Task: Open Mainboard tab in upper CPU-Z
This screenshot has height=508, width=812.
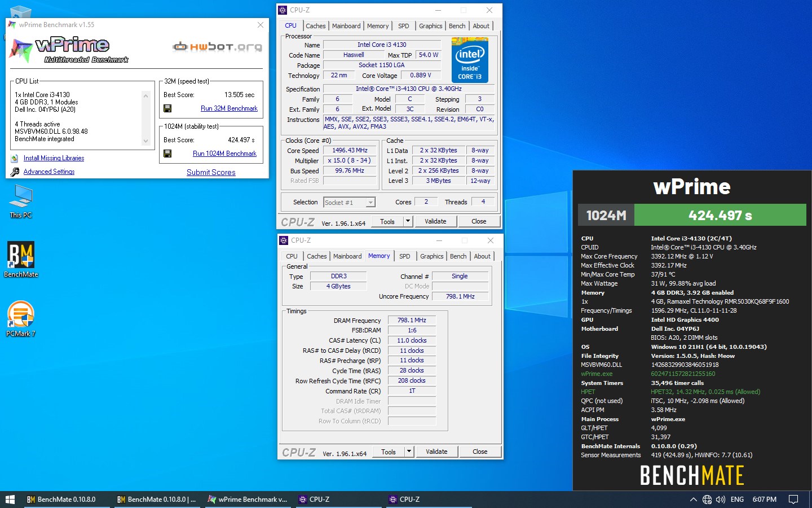Action: click(x=346, y=26)
